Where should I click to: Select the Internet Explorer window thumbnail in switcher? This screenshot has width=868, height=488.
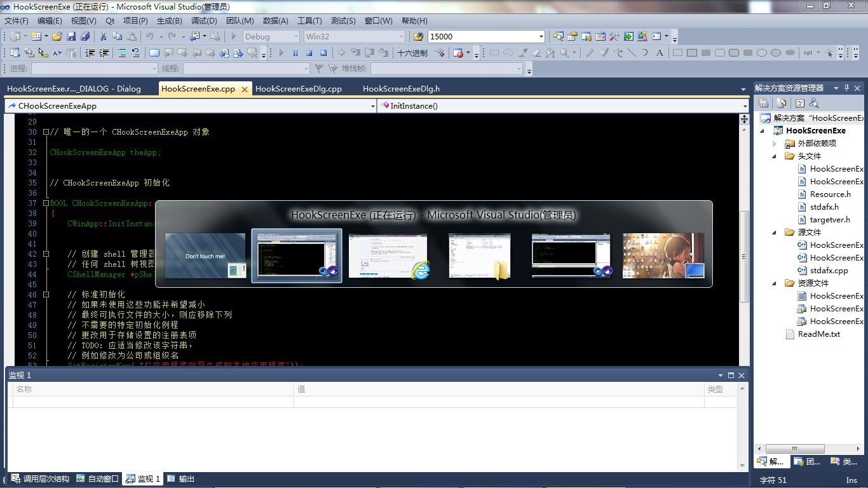coord(390,255)
